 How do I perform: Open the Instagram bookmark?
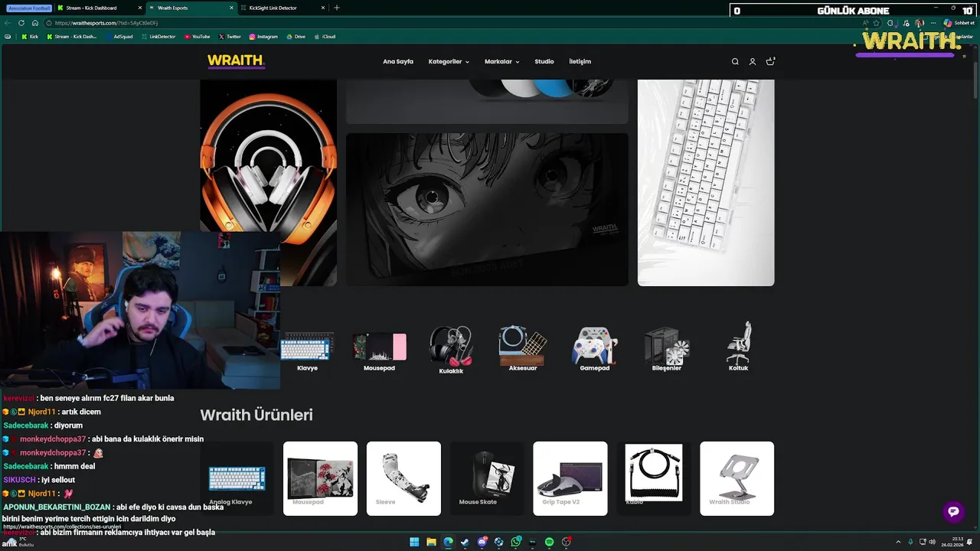tap(263, 37)
